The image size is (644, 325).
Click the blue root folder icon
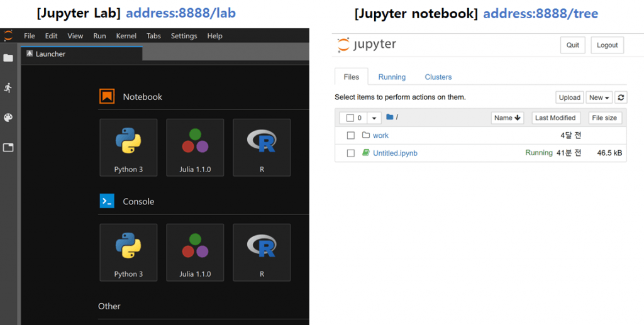tap(390, 117)
